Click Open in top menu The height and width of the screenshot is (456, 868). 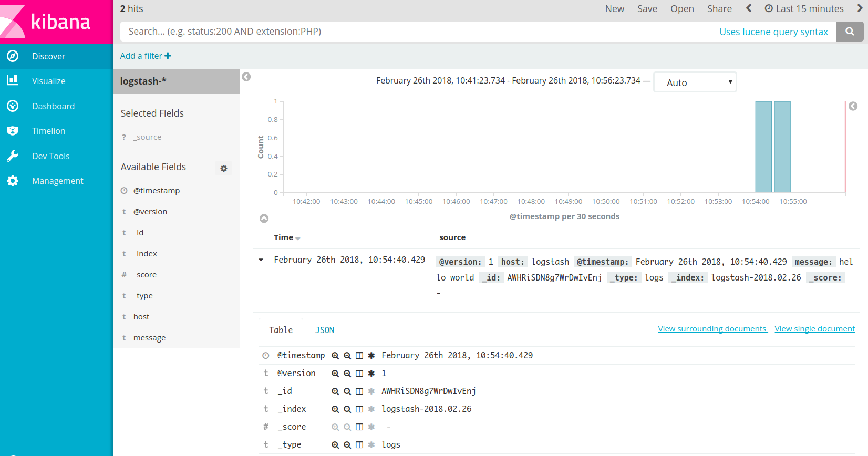click(682, 8)
